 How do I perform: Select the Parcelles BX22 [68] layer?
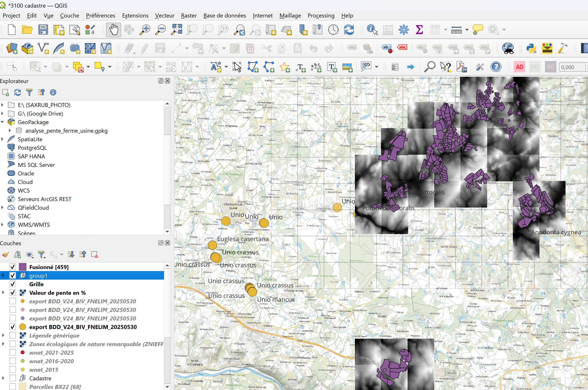coord(55,387)
